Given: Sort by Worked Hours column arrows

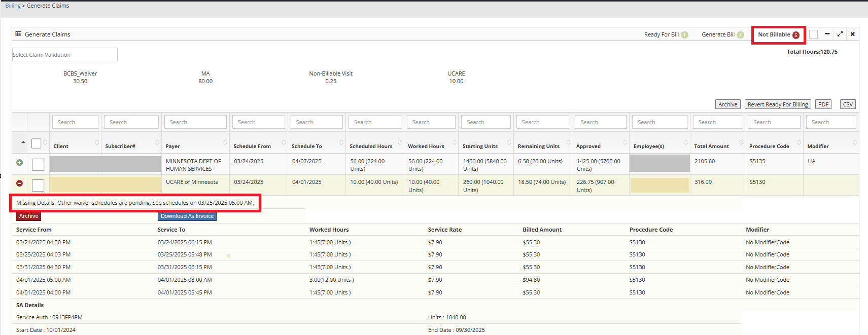Looking at the screenshot, I should (x=455, y=143).
